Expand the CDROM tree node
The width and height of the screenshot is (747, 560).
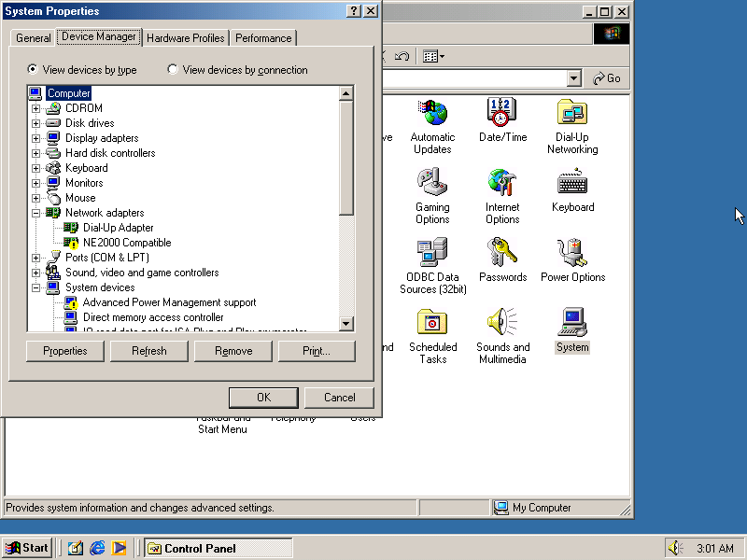[x=35, y=107]
